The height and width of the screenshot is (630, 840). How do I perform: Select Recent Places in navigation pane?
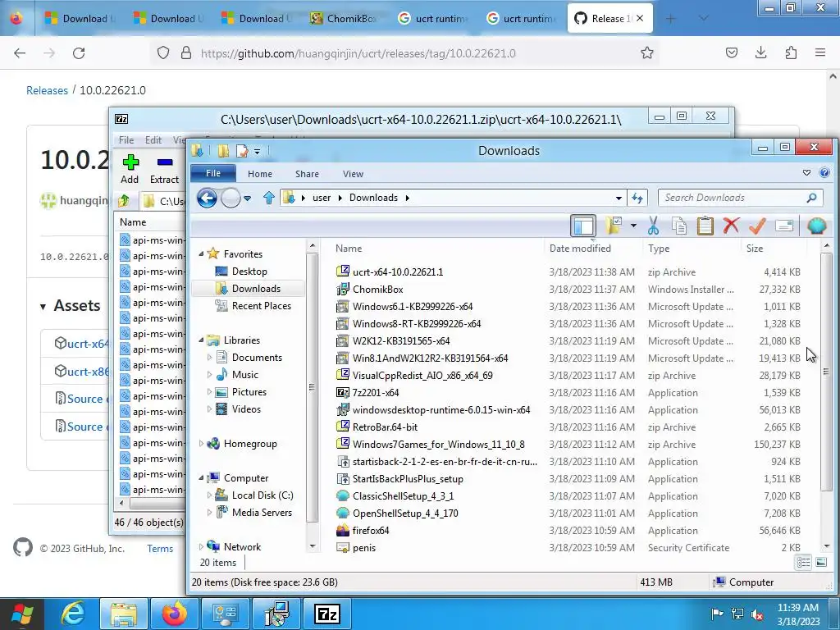coord(261,306)
